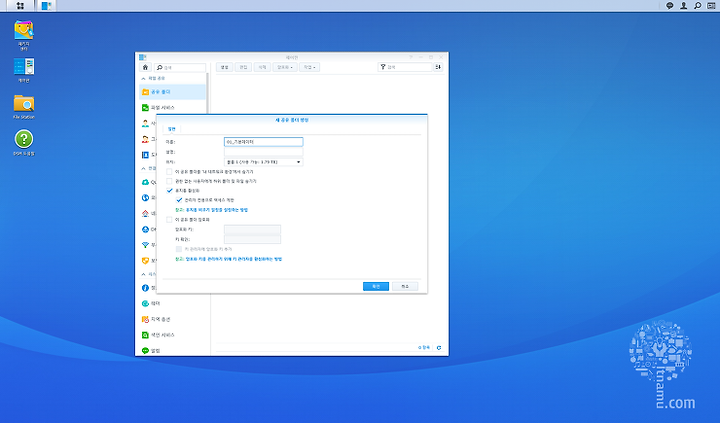The image size is (720, 423).
Task: Open the Domain/LDAP icon in the sidebar
Action: (145, 155)
